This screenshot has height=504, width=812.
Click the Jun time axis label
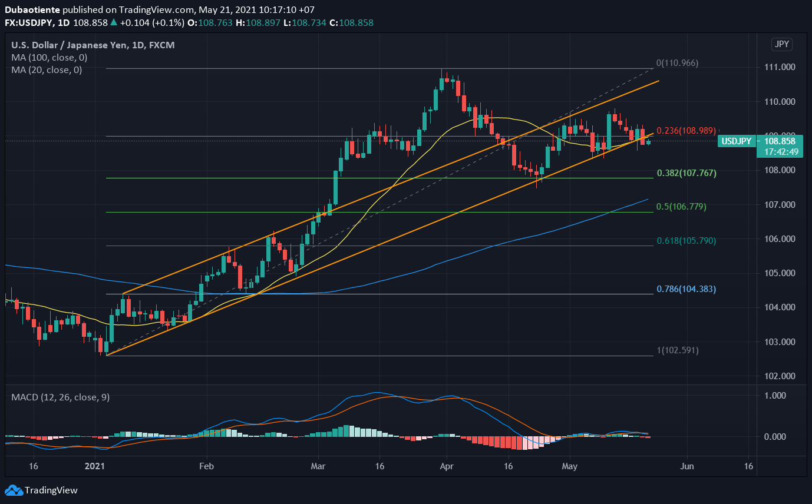pos(687,465)
